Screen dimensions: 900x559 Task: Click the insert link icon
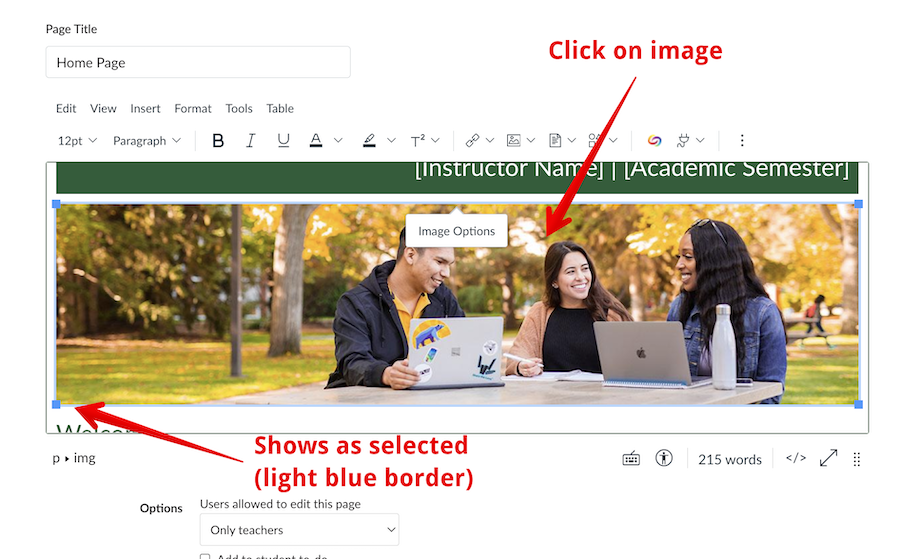coord(472,141)
